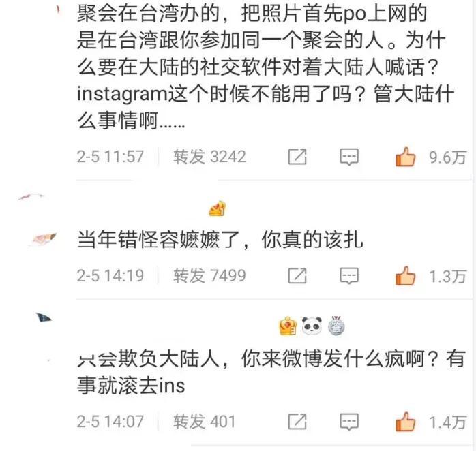Like the comment posted at 2-5 14:07
Viewport: 476px width, 451px height.
[x=405, y=422]
